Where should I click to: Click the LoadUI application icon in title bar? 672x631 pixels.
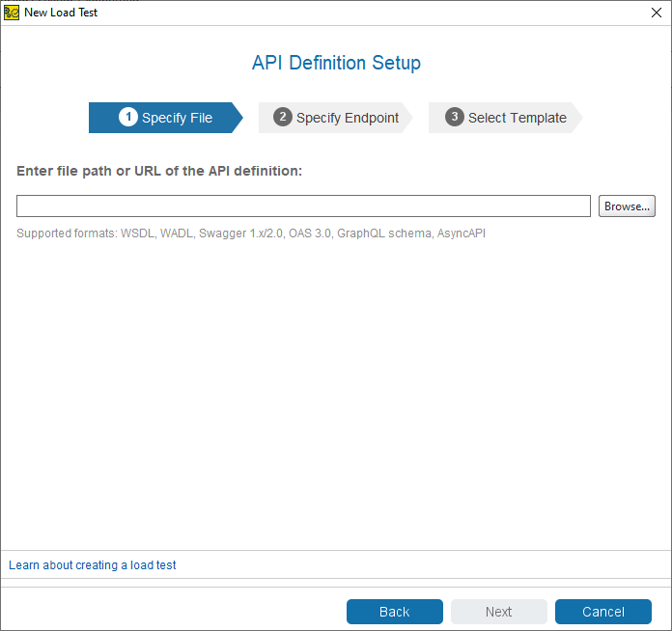click(x=12, y=13)
